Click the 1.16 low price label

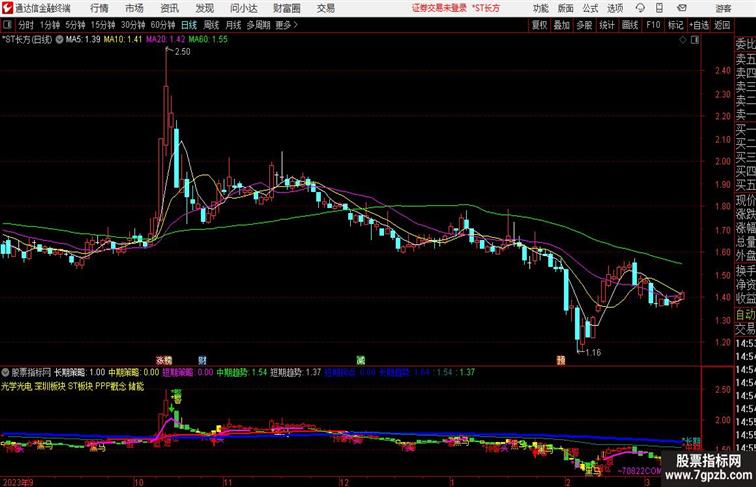click(x=593, y=352)
